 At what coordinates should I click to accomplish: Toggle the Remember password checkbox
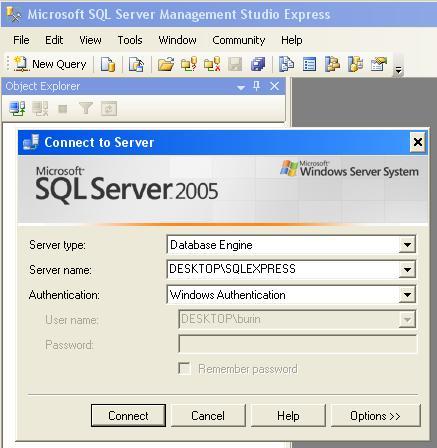pyautogui.click(x=184, y=369)
